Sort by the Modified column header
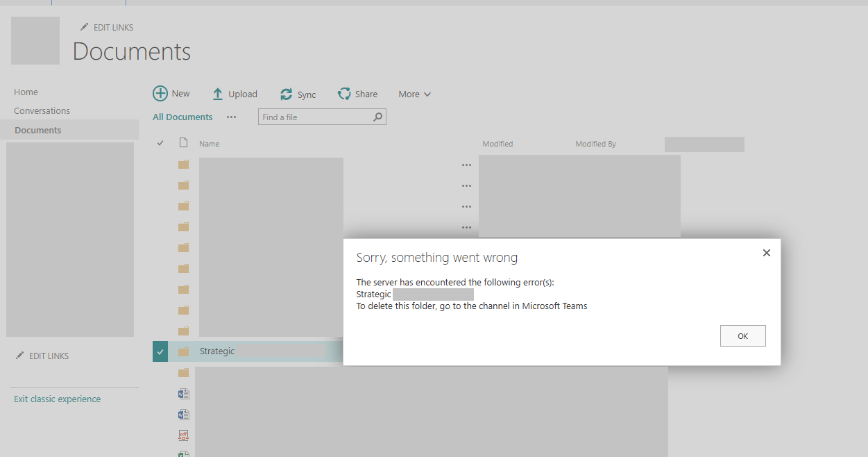 497,144
